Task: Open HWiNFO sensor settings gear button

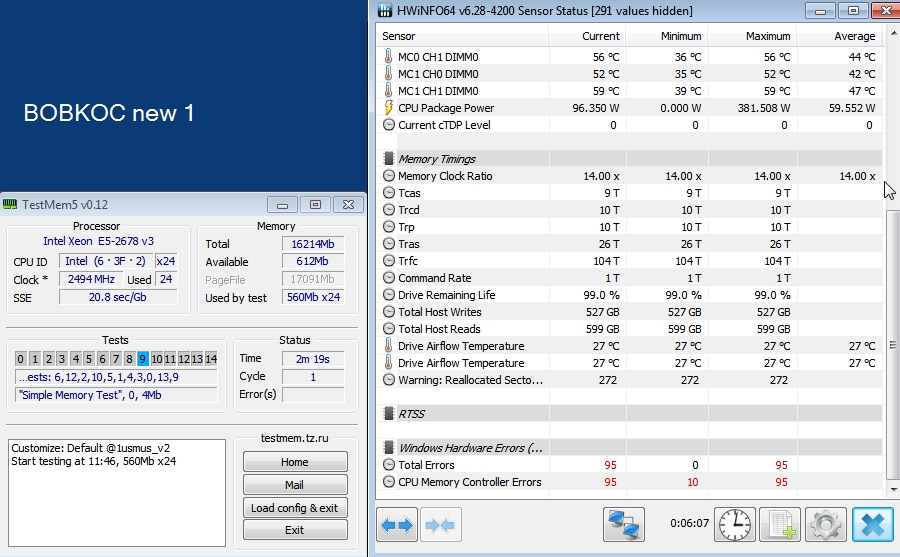Action: pos(825,525)
